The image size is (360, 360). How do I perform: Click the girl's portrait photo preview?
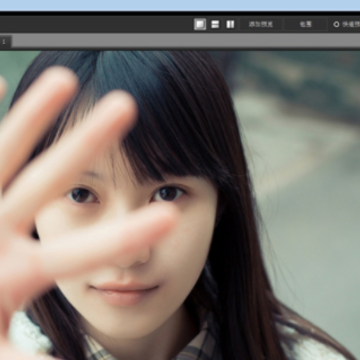tap(180, 205)
